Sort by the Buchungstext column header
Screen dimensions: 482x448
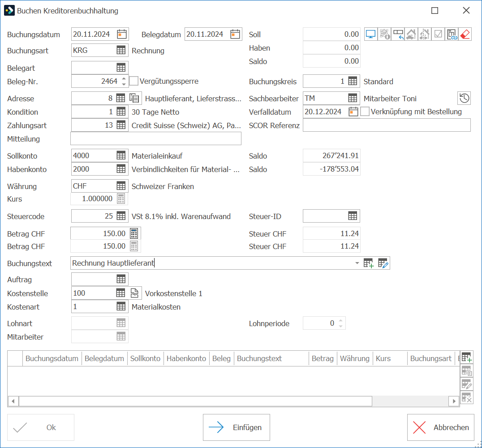259,358
